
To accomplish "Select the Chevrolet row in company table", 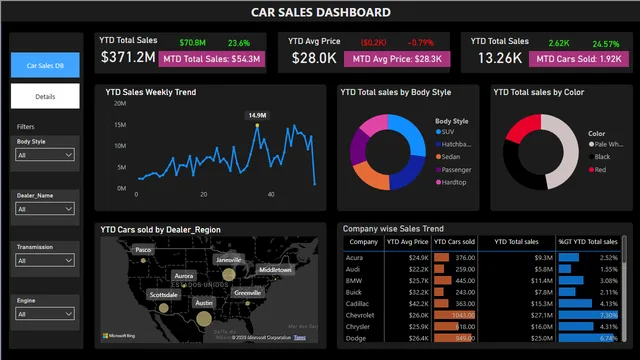I will tap(482, 315).
